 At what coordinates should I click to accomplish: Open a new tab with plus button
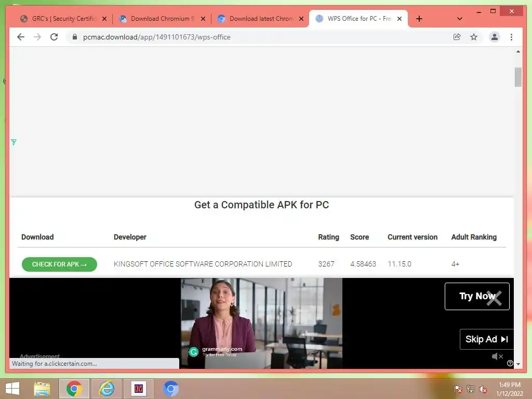click(419, 19)
